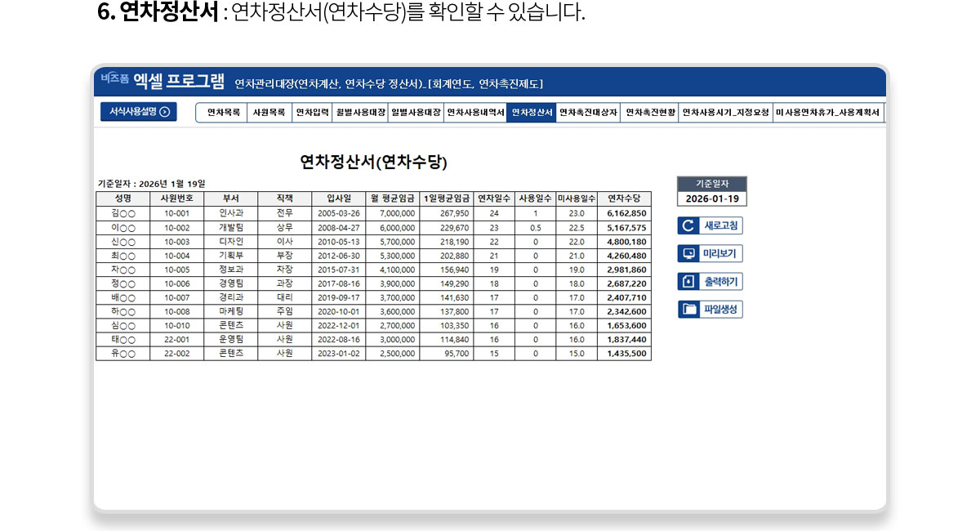The height and width of the screenshot is (531, 980).
Task: Click the arrow icon on 서식사용설명 button
Action: point(165,113)
